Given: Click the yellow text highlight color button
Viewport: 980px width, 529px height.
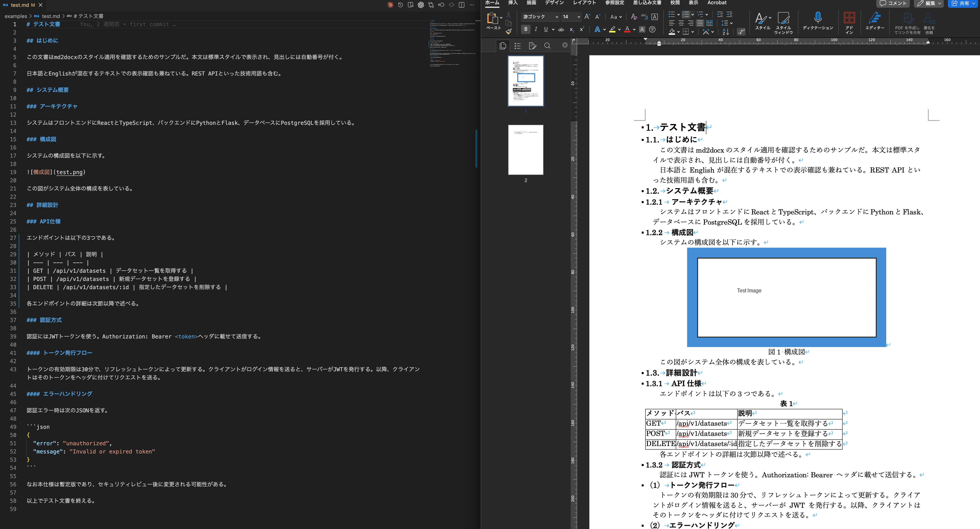Looking at the screenshot, I should pos(613,29).
